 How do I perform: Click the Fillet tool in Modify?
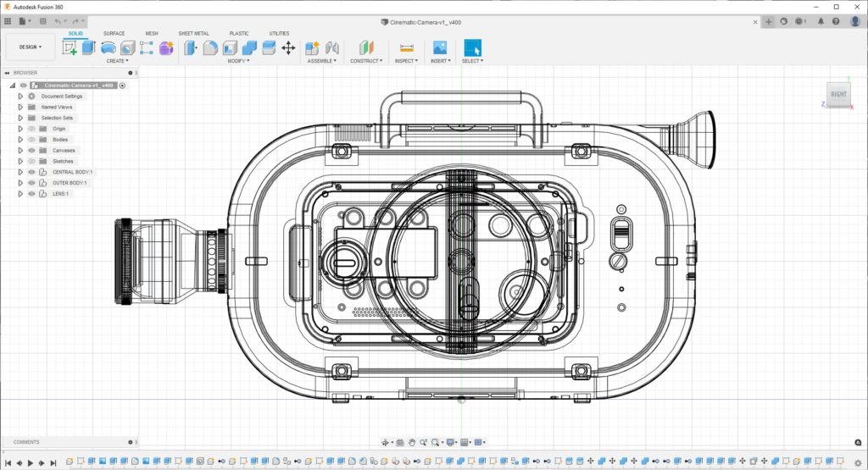pyautogui.click(x=210, y=47)
